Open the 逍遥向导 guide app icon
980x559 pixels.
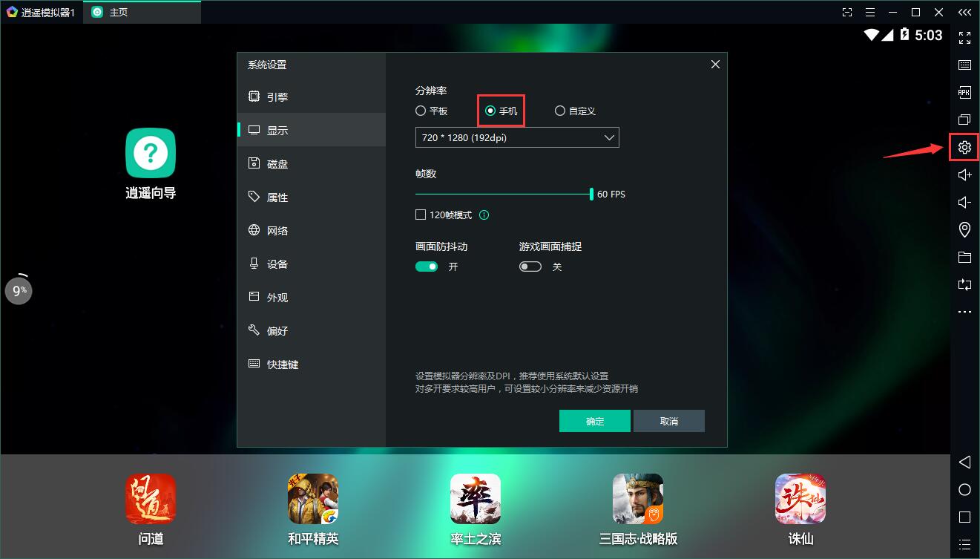click(x=151, y=153)
